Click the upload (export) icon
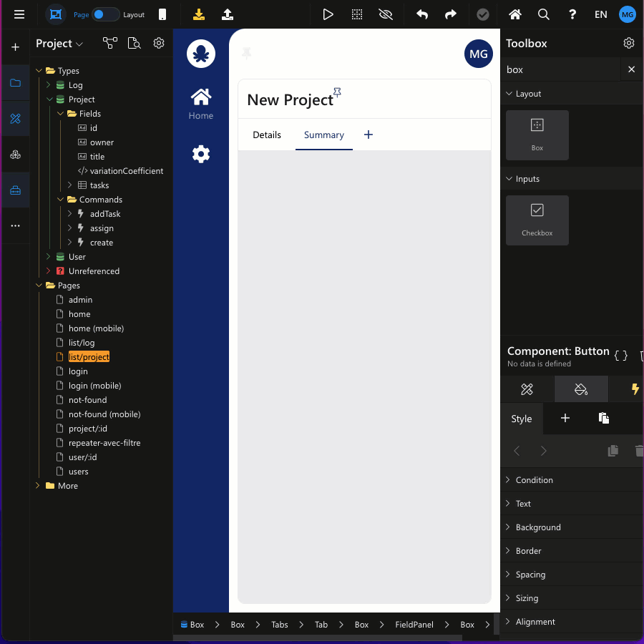 pyautogui.click(x=228, y=14)
